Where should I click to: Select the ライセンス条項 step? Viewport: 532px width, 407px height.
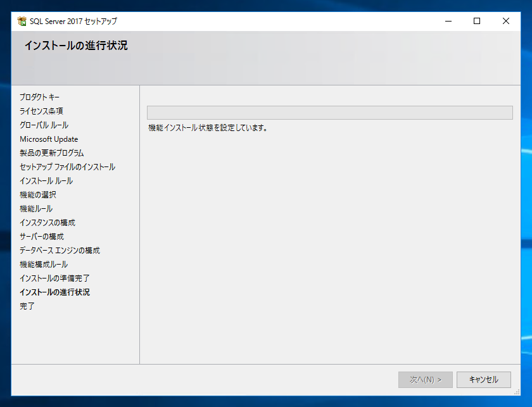[x=41, y=111]
